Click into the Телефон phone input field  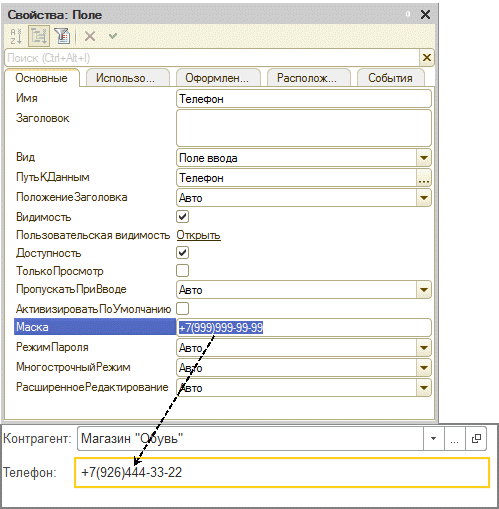click(x=282, y=473)
